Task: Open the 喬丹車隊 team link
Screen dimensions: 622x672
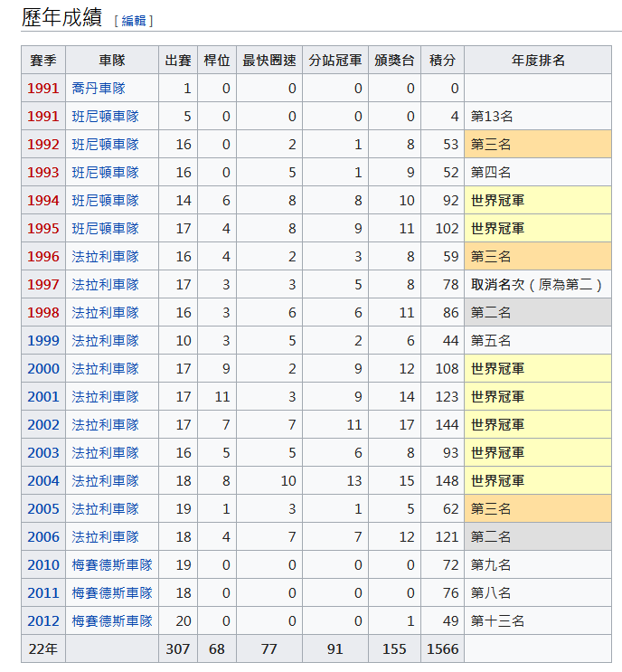Action: 99,89
